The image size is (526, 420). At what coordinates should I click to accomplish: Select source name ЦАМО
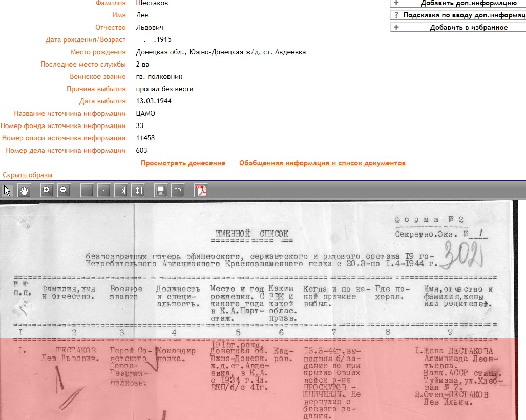pyautogui.click(x=145, y=113)
